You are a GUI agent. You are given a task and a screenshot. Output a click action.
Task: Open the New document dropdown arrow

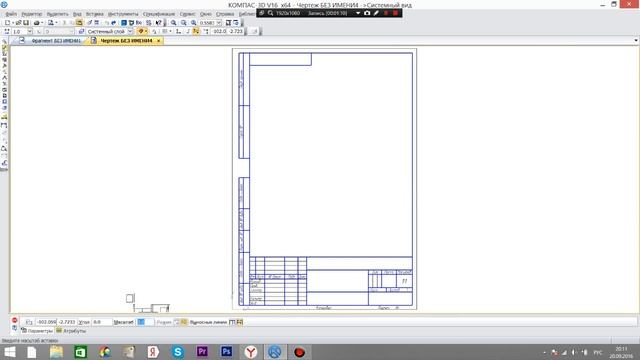click(13, 23)
